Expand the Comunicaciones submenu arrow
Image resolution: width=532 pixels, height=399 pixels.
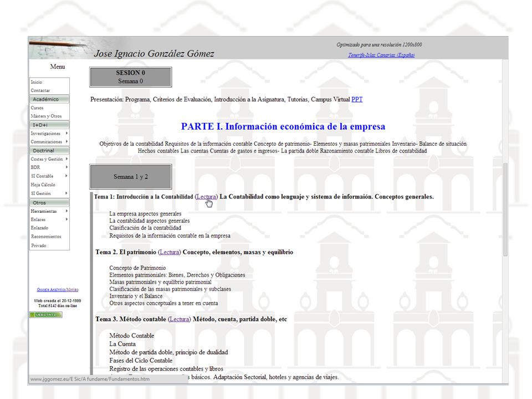[66, 141]
